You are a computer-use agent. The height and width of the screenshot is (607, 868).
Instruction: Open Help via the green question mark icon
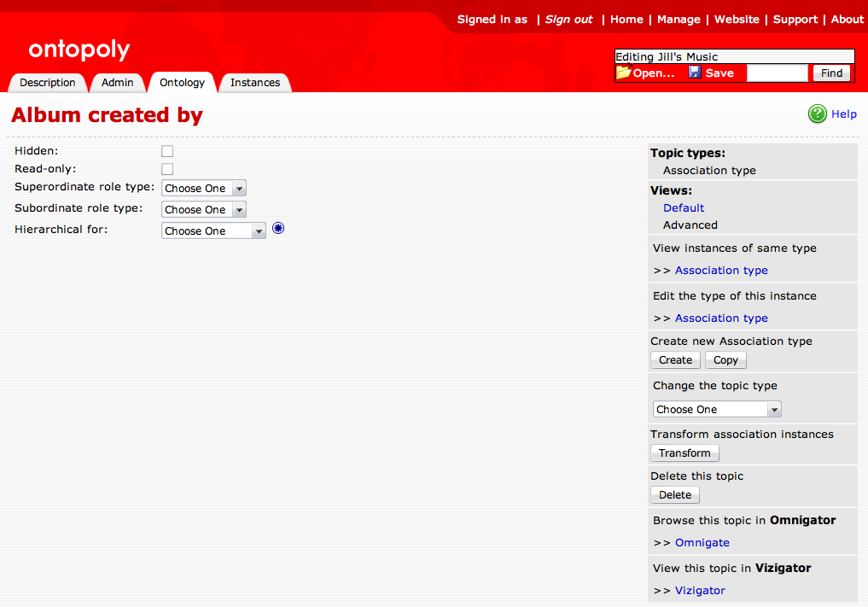click(817, 114)
